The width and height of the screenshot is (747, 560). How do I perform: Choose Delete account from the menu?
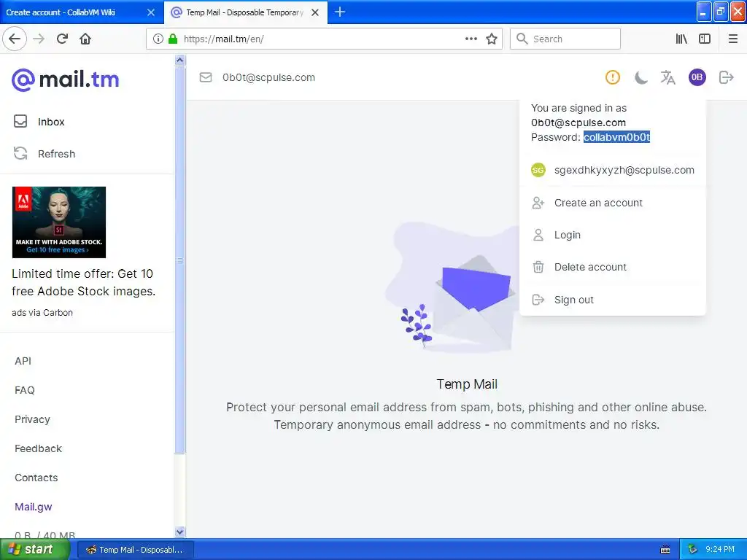click(612, 267)
